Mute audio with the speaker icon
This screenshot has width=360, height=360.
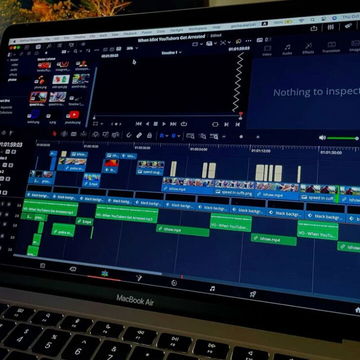(x=322, y=138)
